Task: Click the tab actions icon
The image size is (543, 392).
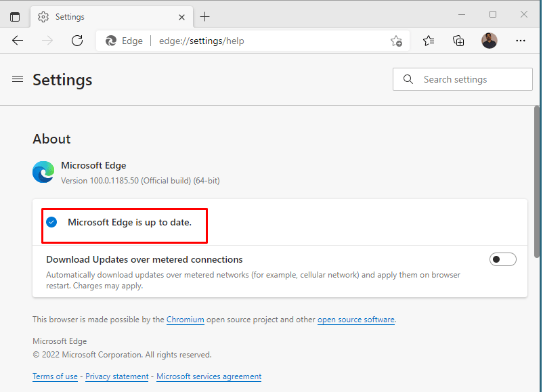Action: [x=14, y=16]
